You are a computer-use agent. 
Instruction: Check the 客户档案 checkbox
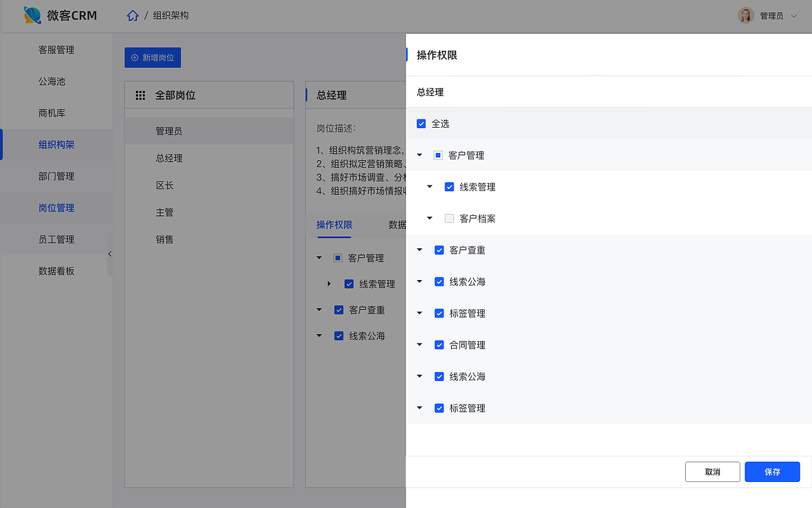pyautogui.click(x=450, y=218)
